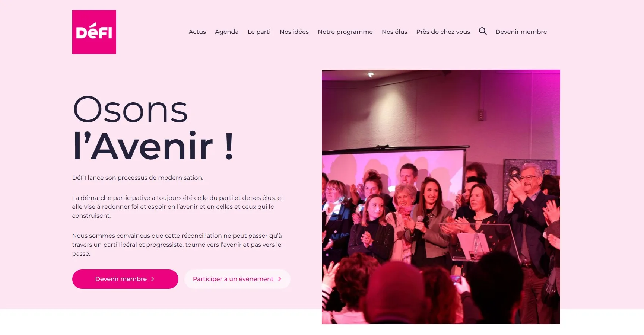Click the pink Devenir membre button
Screen dimensions: 644x335
coord(125,279)
